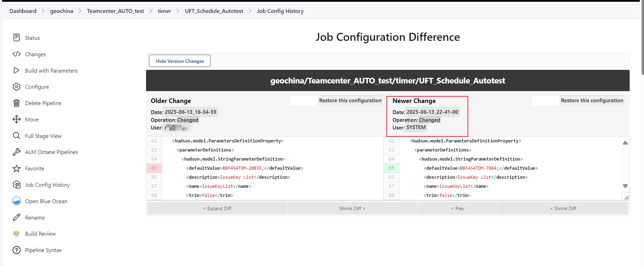The width and height of the screenshot is (644, 266).
Task: Expand the diff view
Action: click(x=217, y=208)
